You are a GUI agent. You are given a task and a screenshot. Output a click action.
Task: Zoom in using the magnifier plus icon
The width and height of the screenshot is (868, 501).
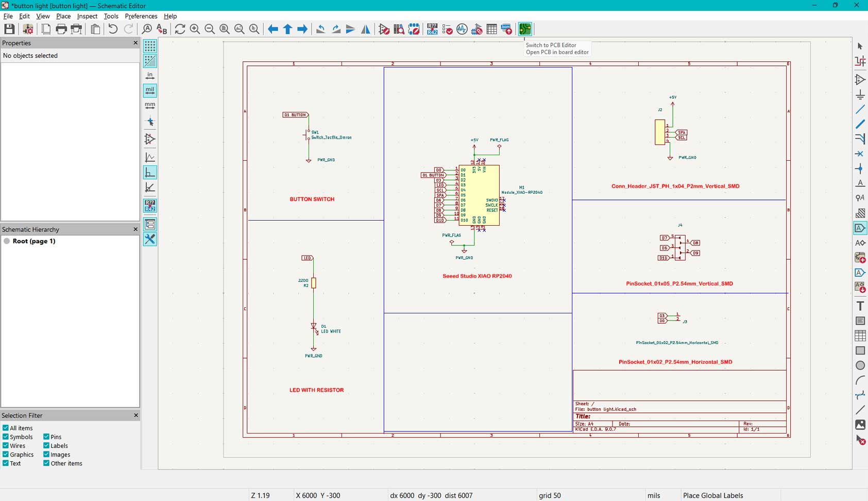tap(195, 29)
